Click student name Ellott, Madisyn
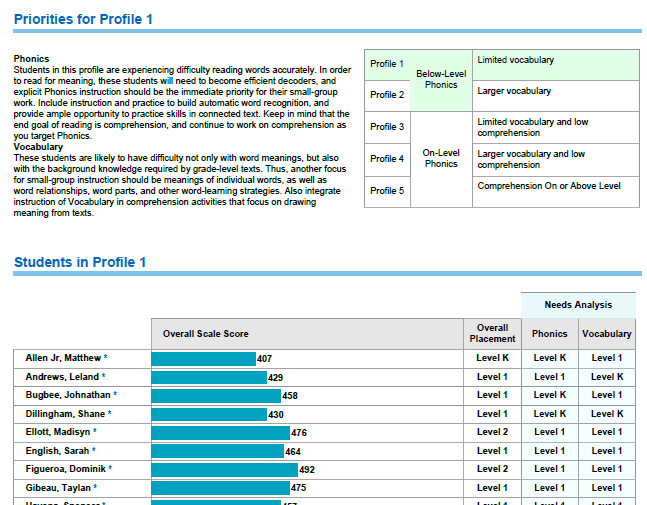The image size is (647, 505). pos(58,432)
